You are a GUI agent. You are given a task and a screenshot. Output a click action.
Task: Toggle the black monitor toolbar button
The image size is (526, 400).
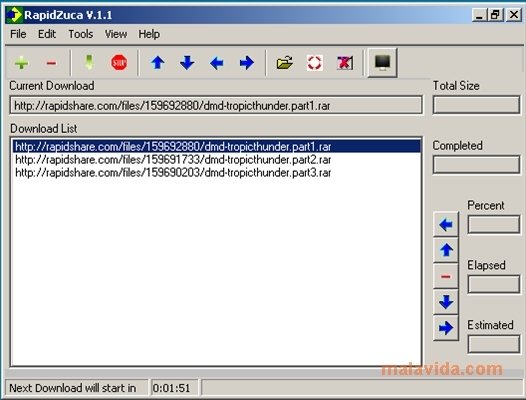pyautogui.click(x=382, y=63)
